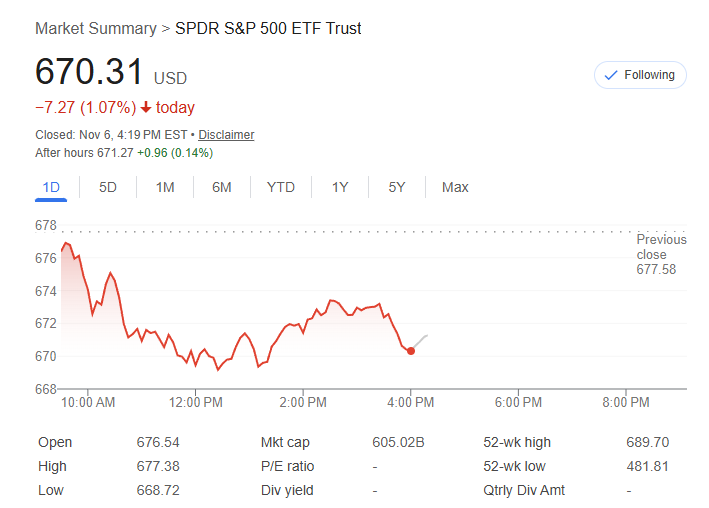Toggle the Following button off
Screen dimensions: 709x508
click(640, 75)
